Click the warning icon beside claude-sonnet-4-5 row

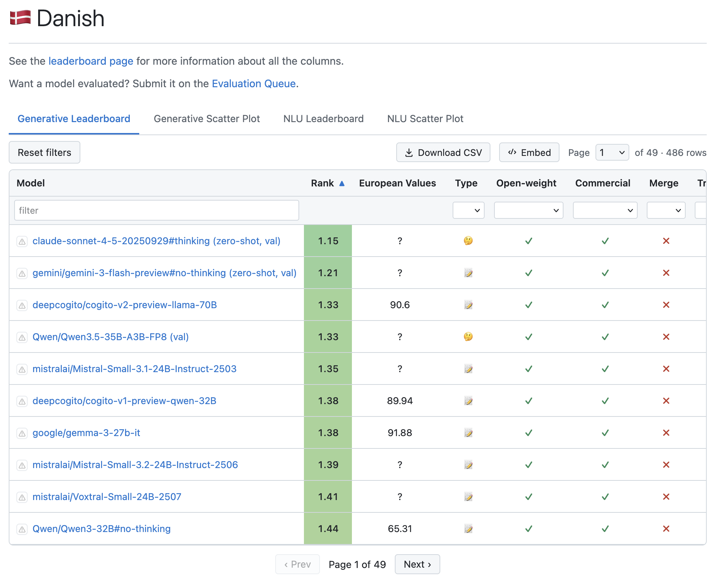click(x=22, y=241)
